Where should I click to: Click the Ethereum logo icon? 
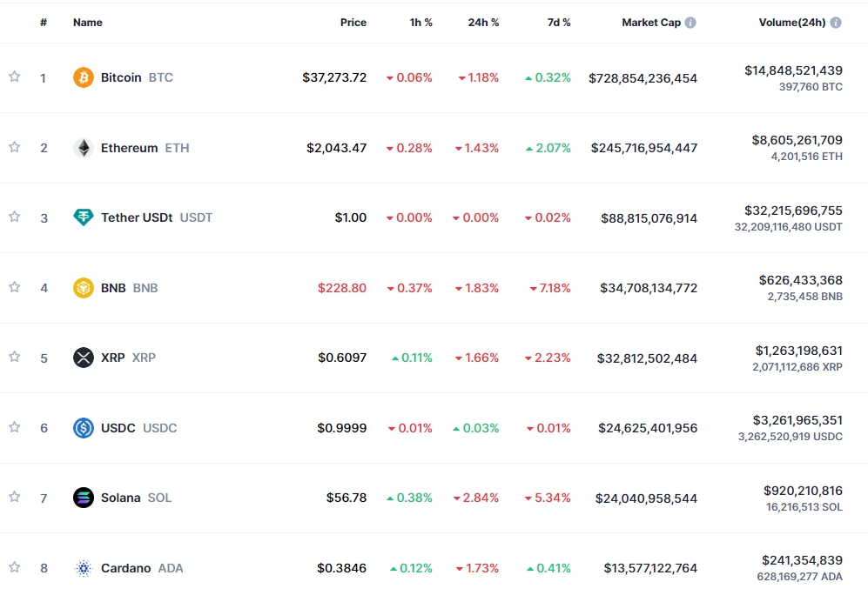[83, 148]
